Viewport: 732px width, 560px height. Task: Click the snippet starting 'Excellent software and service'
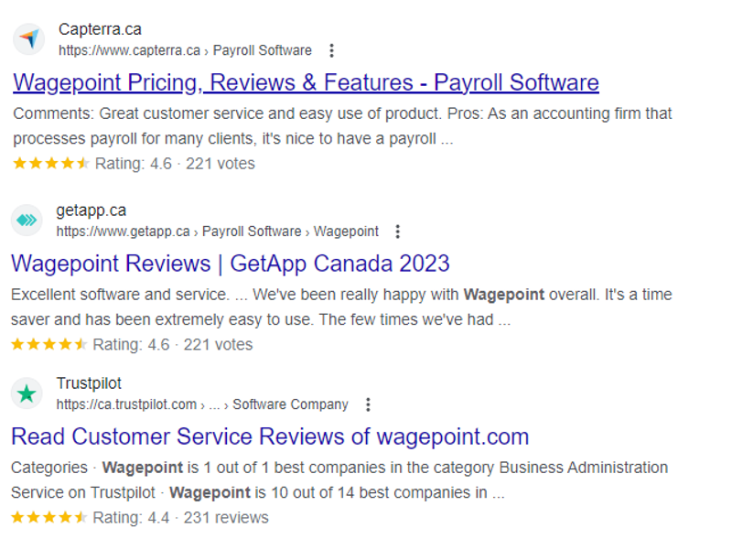pos(341,307)
